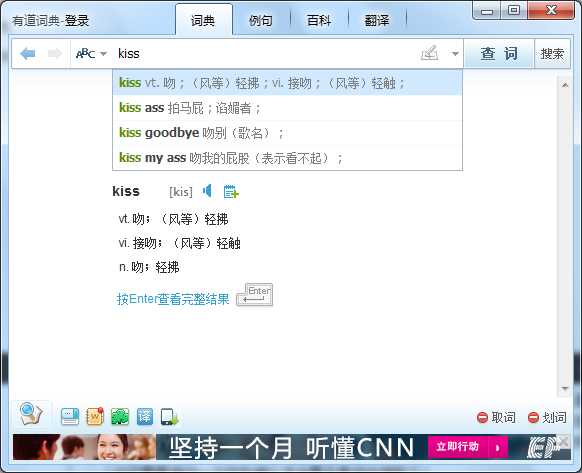
Task: Toggle the 划词 selection translation
Action: [547, 417]
